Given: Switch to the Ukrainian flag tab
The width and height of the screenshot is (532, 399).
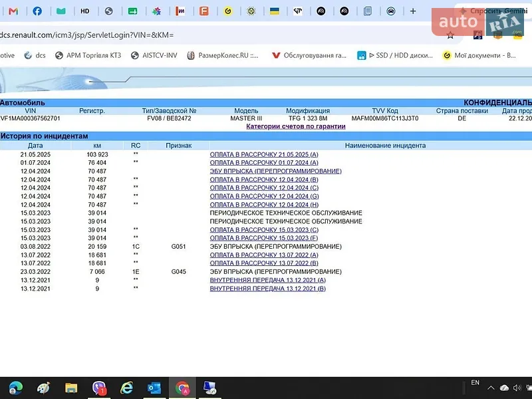Looking at the screenshot, I should coord(274,11).
